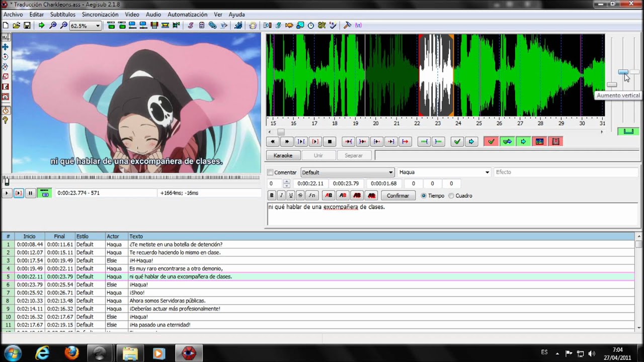Select the rectangle Clip video tool
This screenshot has width=644, height=362.
coord(6,87)
